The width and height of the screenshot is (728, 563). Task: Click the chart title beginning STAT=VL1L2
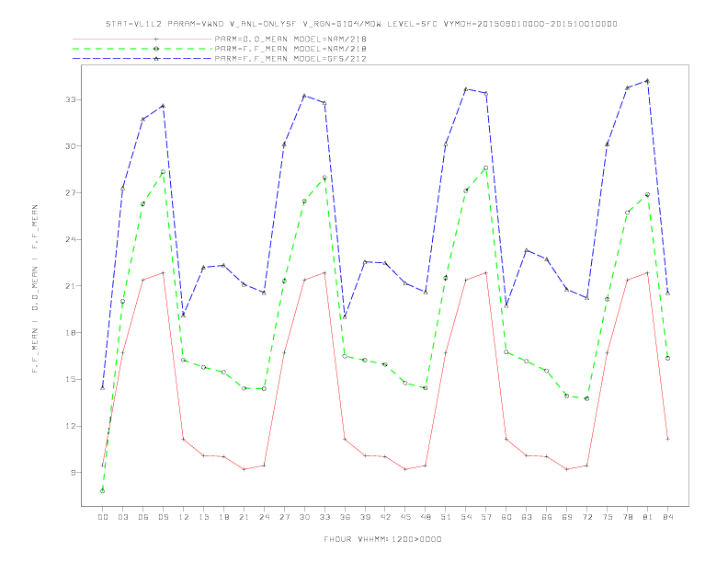point(361,24)
